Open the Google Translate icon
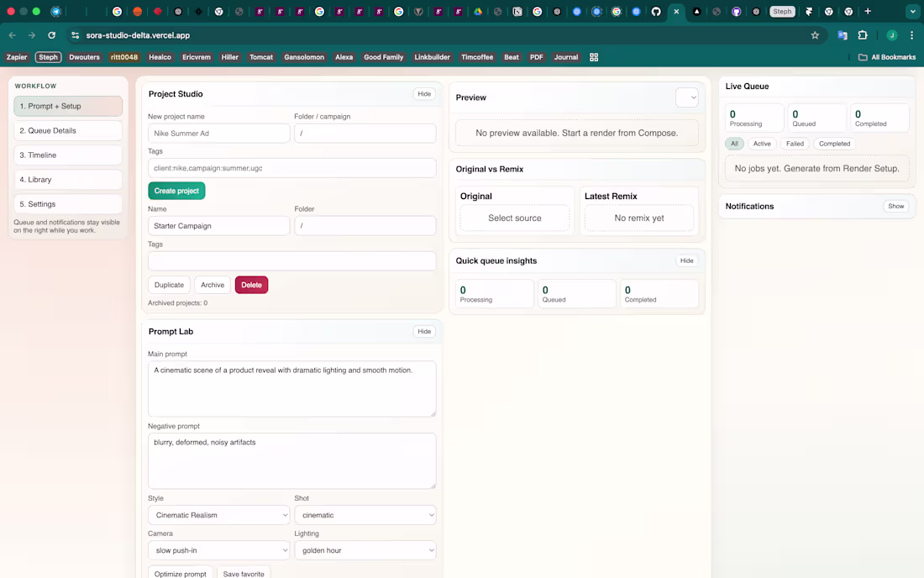 842,35
